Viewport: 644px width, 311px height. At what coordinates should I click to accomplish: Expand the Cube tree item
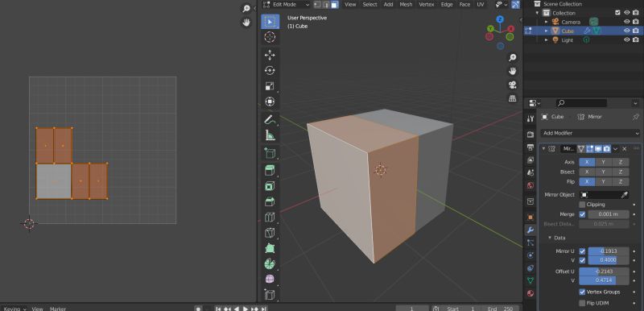(547, 31)
